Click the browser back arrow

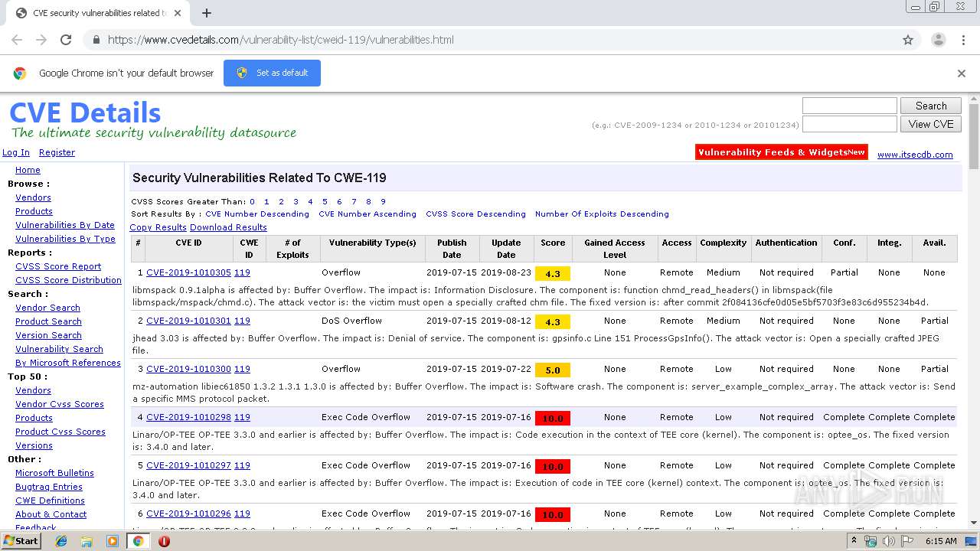(x=17, y=40)
